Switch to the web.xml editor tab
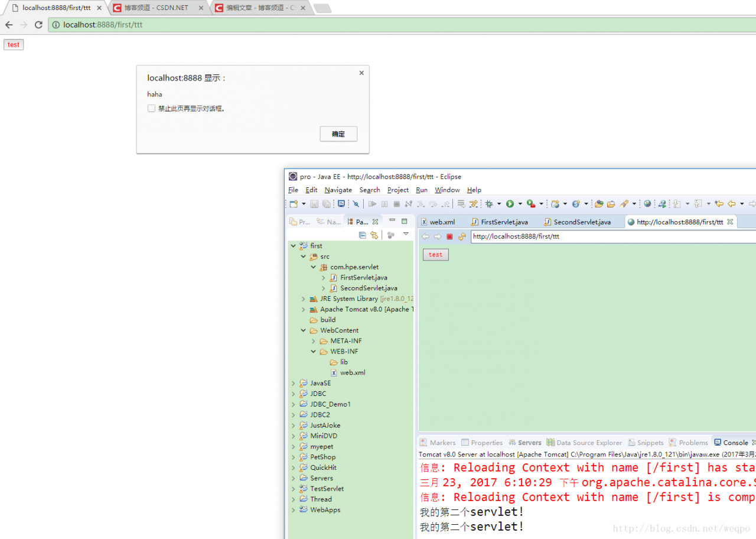Image resolution: width=756 pixels, height=539 pixels. click(437, 222)
